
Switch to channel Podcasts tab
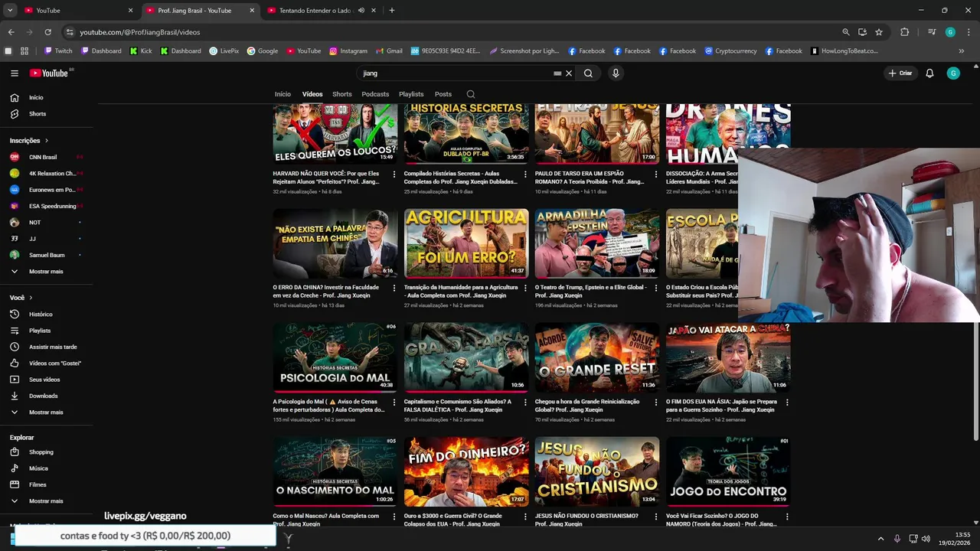[375, 94]
